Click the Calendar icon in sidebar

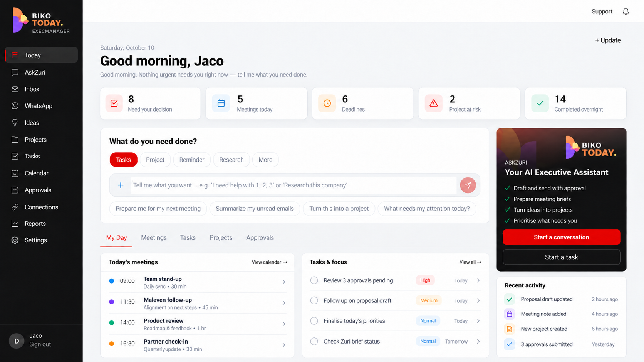15,173
